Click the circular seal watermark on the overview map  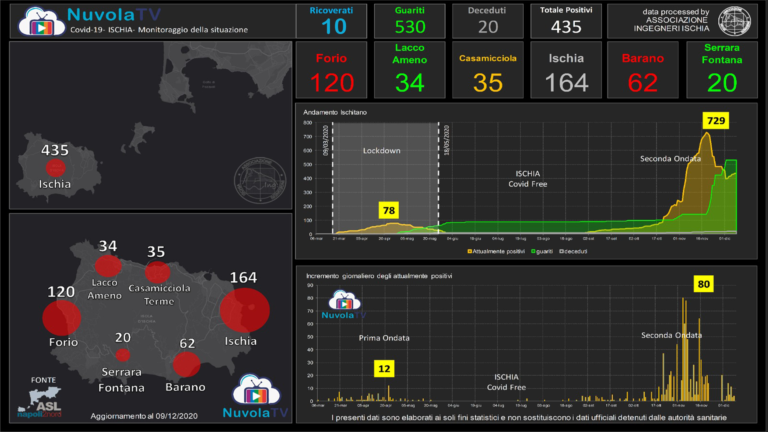click(x=255, y=179)
